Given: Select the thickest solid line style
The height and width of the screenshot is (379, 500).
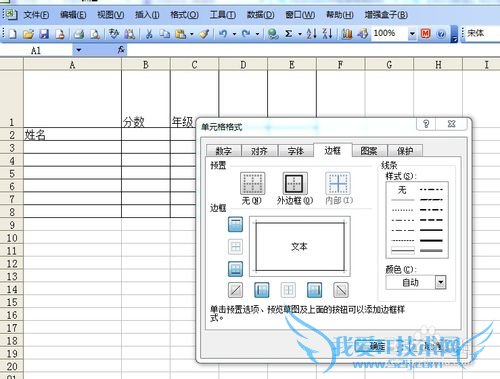Looking at the screenshot, I should [x=431, y=240].
